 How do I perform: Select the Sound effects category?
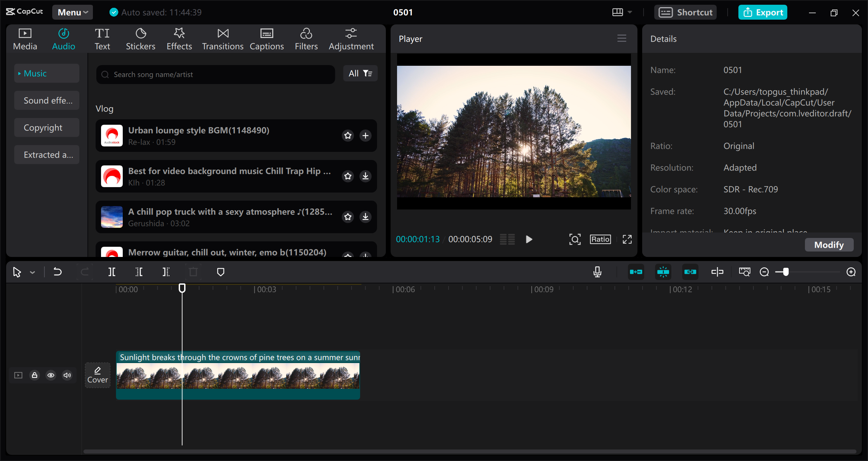click(x=46, y=100)
